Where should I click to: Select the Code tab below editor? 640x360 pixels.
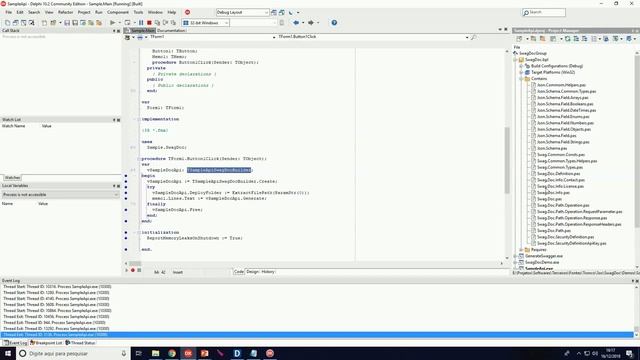239,271
